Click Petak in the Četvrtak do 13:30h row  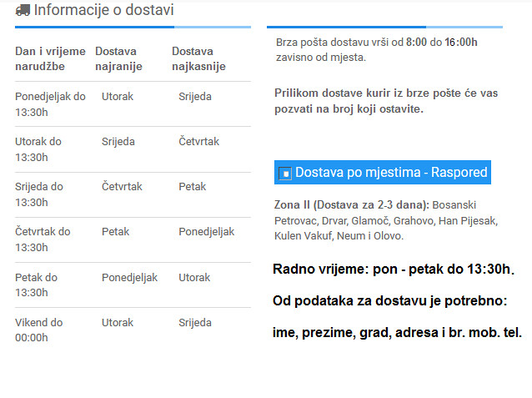[x=115, y=232]
